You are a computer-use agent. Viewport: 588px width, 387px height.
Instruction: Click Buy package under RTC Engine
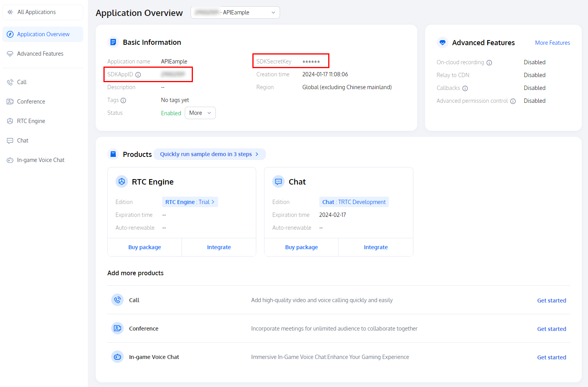pos(145,247)
